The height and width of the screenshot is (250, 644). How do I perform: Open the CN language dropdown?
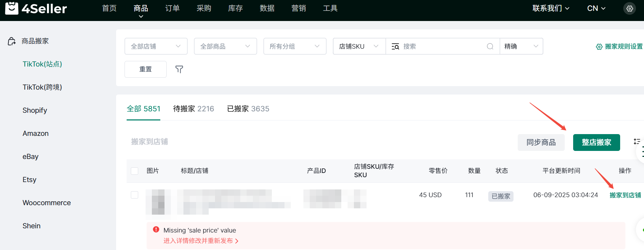596,8
